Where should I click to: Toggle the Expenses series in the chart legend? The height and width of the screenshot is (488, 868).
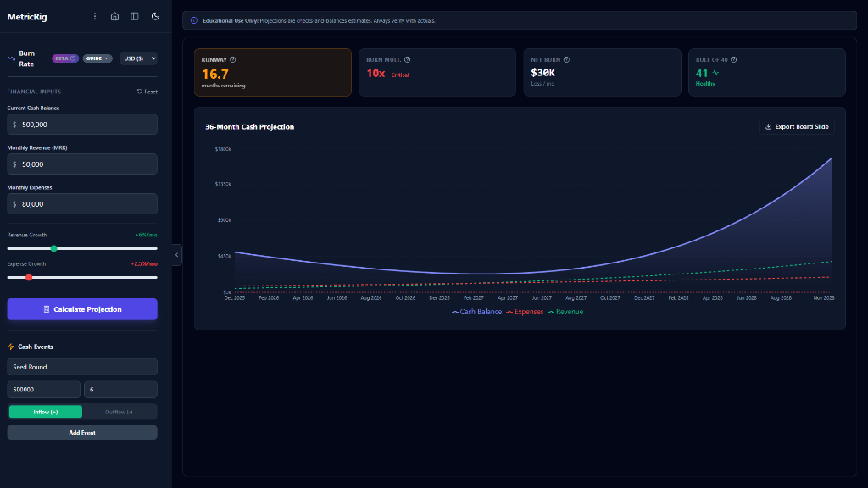pos(526,312)
